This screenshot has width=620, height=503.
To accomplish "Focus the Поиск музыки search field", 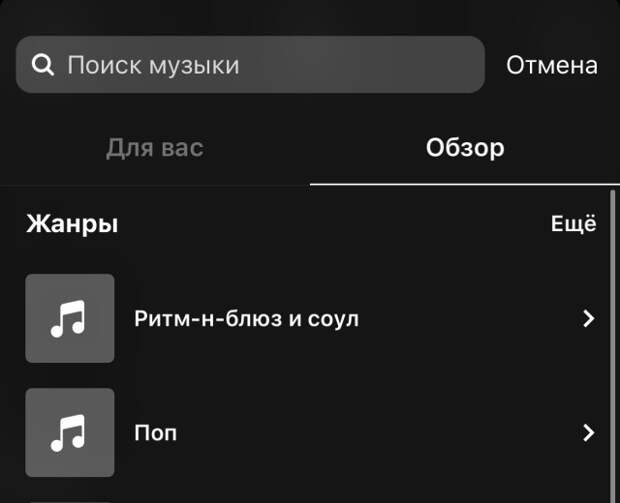I will [x=250, y=65].
